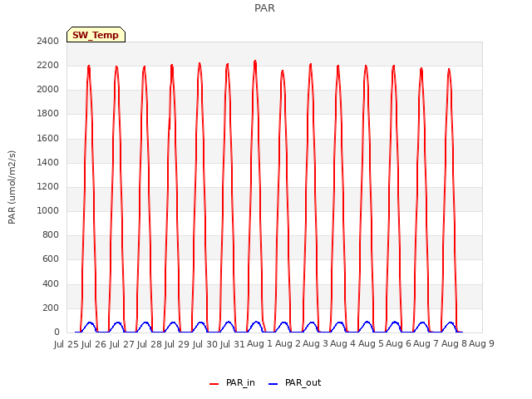532x399 pixels.
Task: Click the Jul 27 x-axis date label
Action: 122,344
